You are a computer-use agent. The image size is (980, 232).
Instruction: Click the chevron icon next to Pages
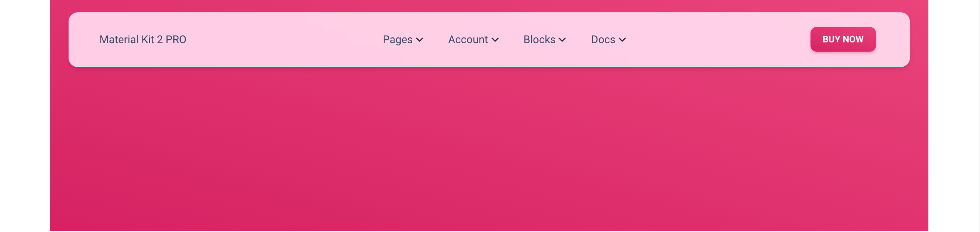click(420, 40)
